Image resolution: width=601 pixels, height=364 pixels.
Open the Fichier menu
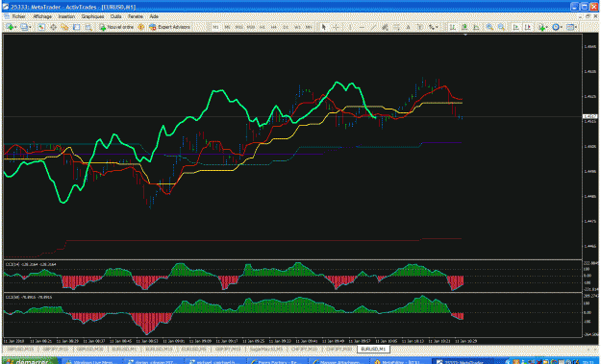click(18, 16)
